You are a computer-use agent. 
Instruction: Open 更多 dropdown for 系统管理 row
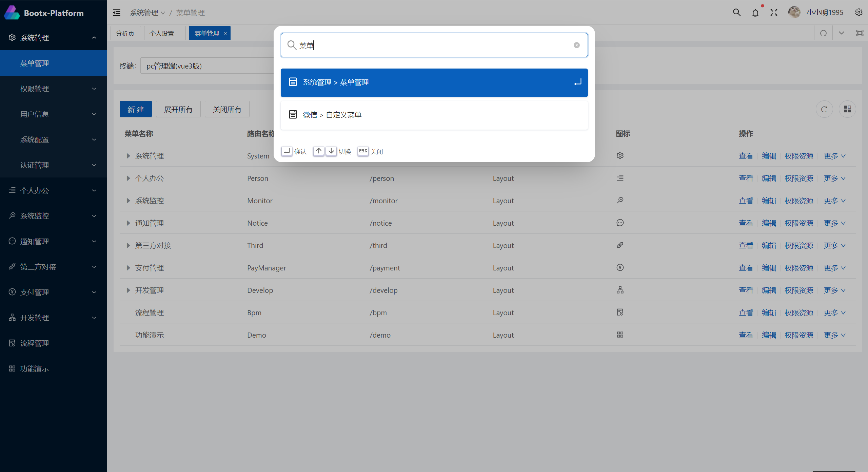pyautogui.click(x=835, y=156)
